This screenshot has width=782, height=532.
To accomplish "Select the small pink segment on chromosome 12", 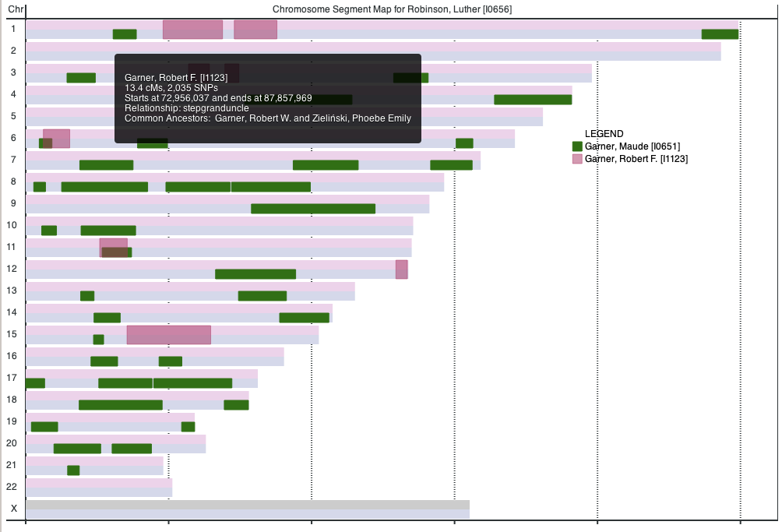I will [x=401, y=270].
